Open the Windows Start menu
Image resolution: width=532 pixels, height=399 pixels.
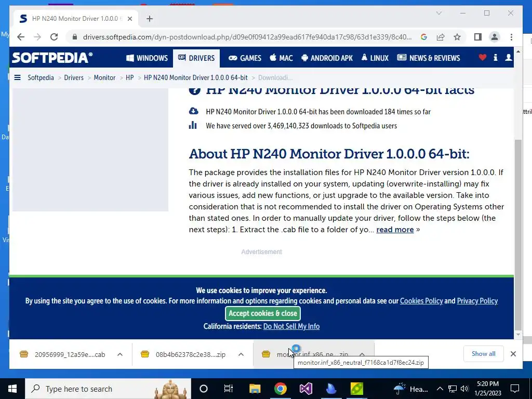pyautogui.click(x=12, y=389)
